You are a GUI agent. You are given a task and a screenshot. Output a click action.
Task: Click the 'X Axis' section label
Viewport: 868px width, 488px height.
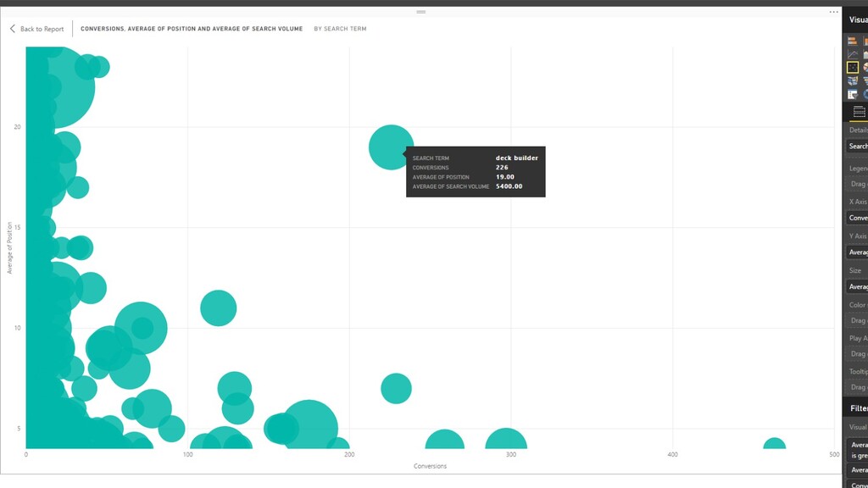pos(858,202)
